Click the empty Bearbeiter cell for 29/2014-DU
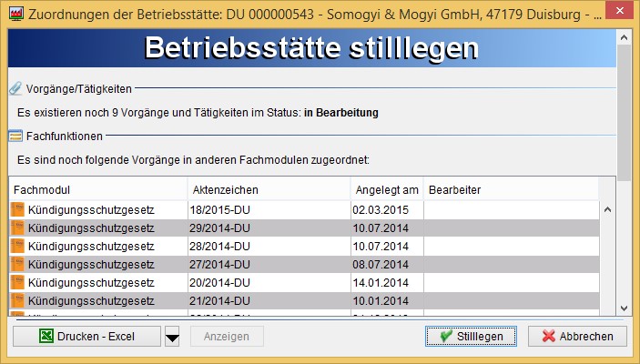Image resolution: width=640 pixels, height=364 pixels. click(x=512, y=228)
